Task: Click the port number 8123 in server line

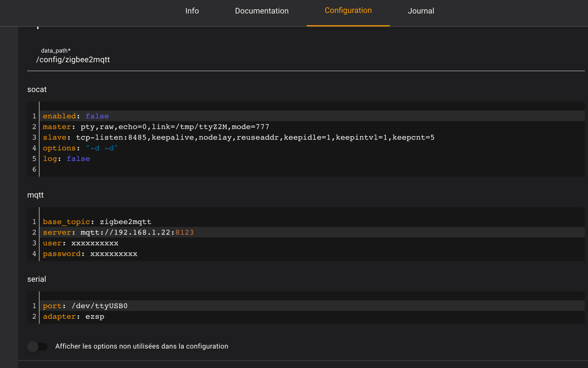Action: 185,232
